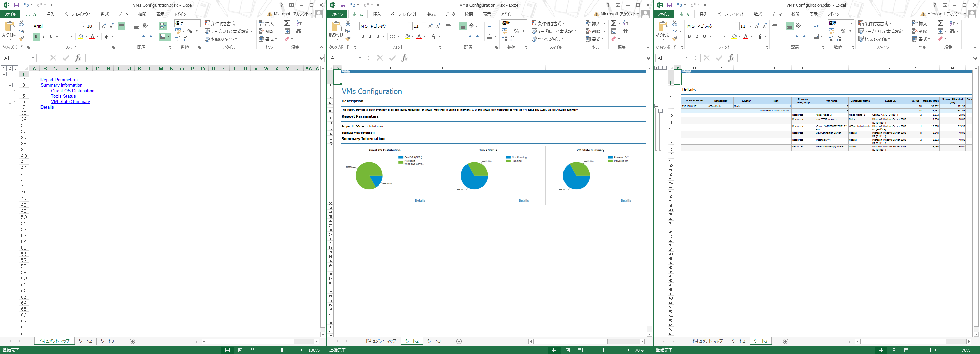Screen dimensions: 980x354
Task: Click the Clear eraser icon in the left window
Action: (287, 39)
